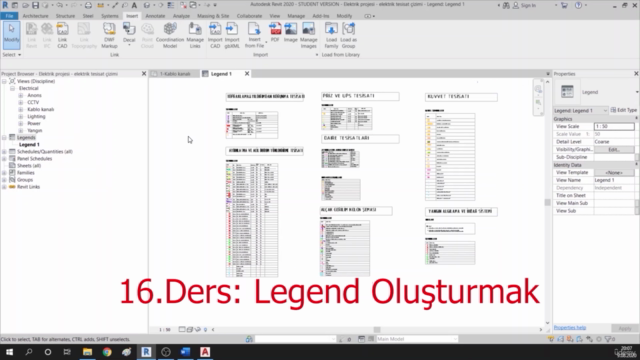The width and height of the screenshot is (640, 360).
Task: Collapse the Electrical tree node
Action: coord(12,88)
